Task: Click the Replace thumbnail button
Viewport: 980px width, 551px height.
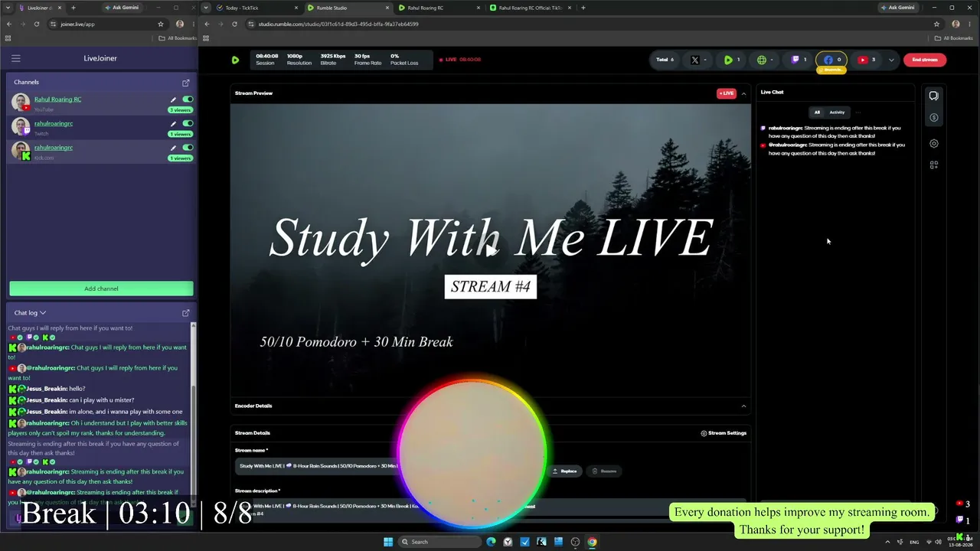Action: coord(565,471)
